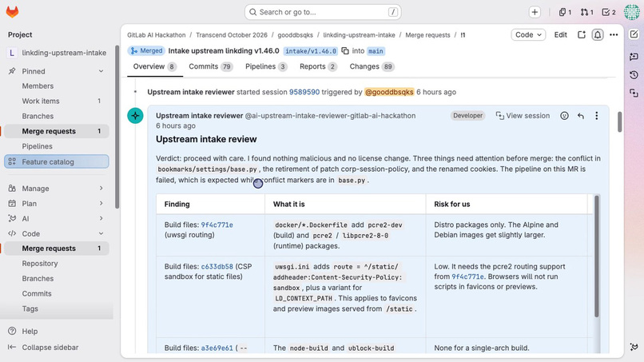
Task: Click the gooddbsqks breadcrumb
Action: pyautogui.click(x=296, y=35)
